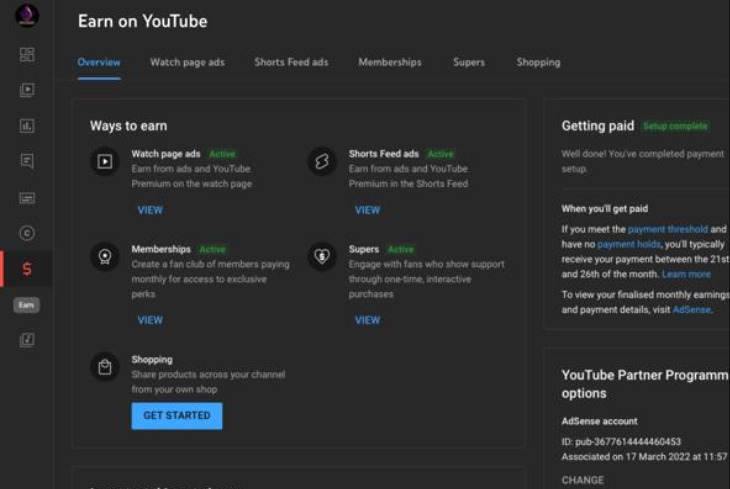This screenshot has width=730, height=489.
Task: Click VIEW under Watch page ads
Action: coord(150,211)
